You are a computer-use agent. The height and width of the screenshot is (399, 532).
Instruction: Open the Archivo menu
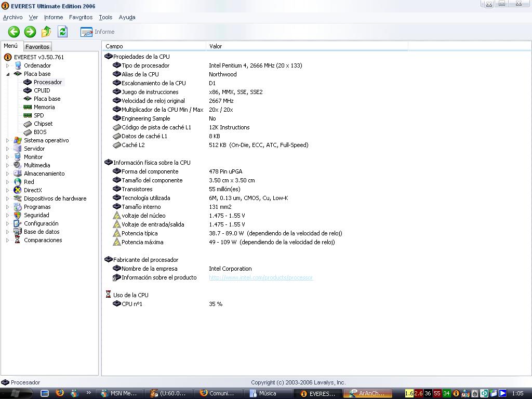[x=13, y=17]
